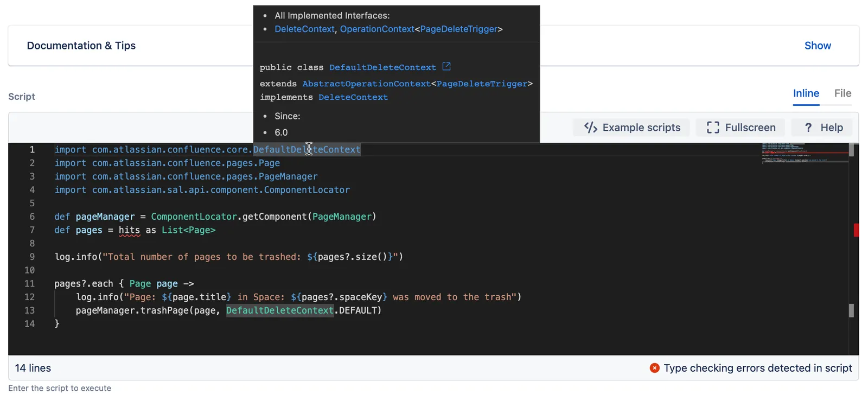Viewport: 868px width, 394px height.
Task: Click the Script section label
Action: (x=22, y=97)
